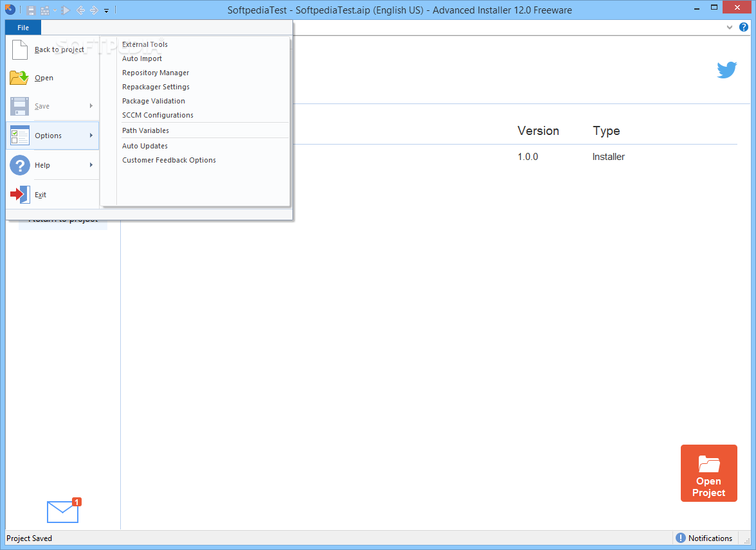756x550 pixels.
Task: Click the floppy Save icon in File menu
Action: [x=20, y=106]
